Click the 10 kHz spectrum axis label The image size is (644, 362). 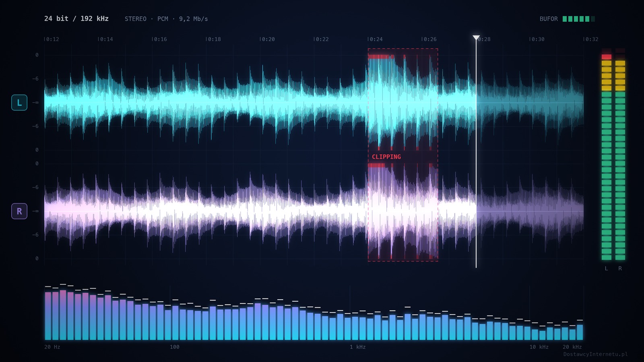pos(539,347)
